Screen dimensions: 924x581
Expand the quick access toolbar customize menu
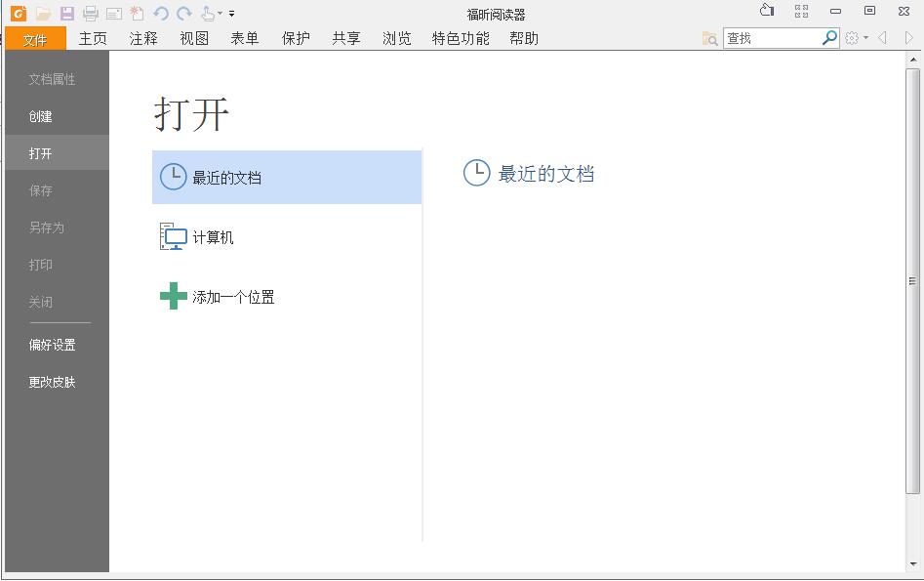pyautogui.click(x=232, y=14)
